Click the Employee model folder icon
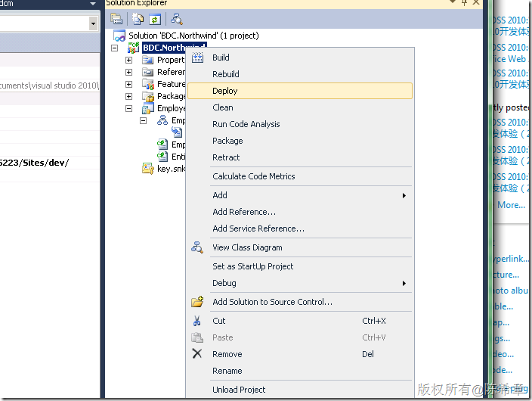Viewport: 532px width, 401px height. click(148, 108)
